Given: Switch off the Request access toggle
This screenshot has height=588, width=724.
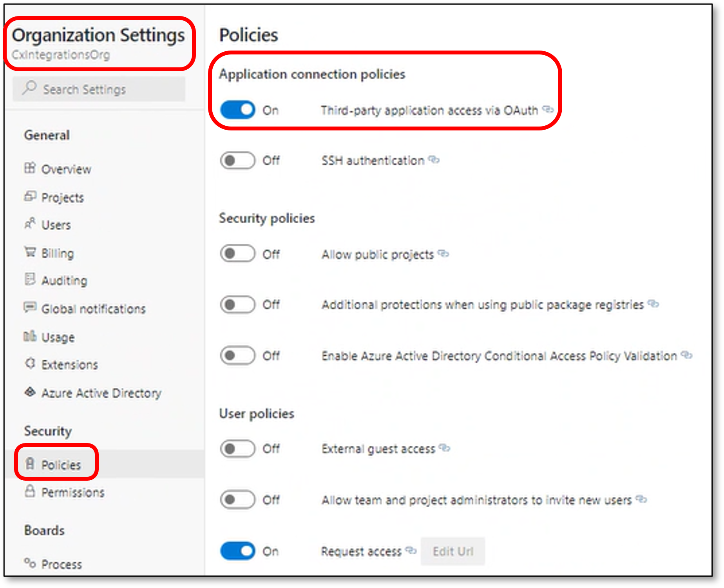Looking at the screenshot, I should tap(237, 551).
